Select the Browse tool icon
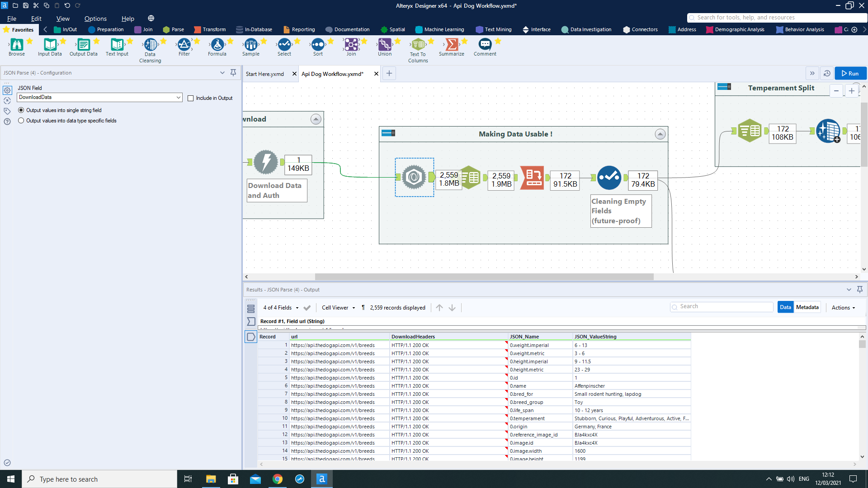This screenshot has width=868, height=488. point(17,45)
